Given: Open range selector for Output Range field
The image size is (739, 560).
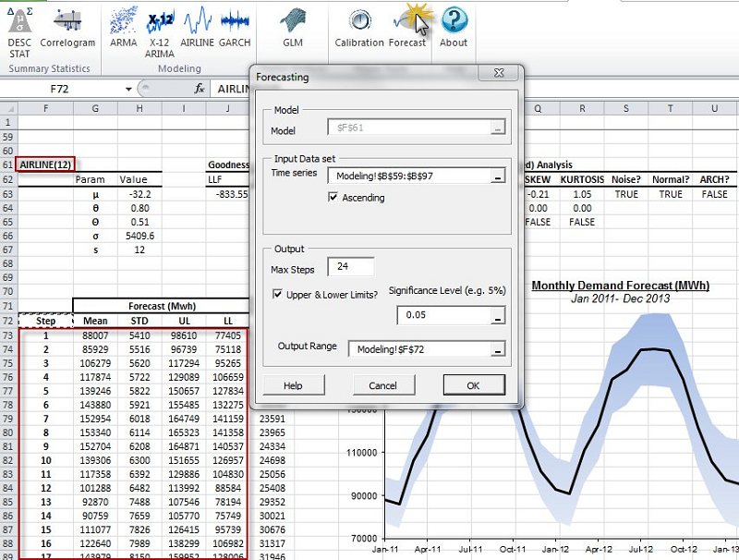Looking at the screenshot, I should pyautogui.click(x=497, y=348).
